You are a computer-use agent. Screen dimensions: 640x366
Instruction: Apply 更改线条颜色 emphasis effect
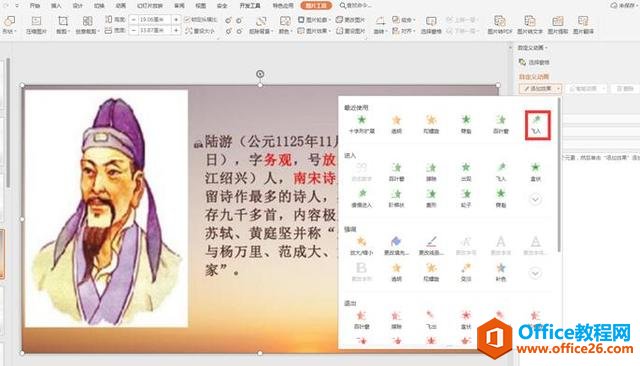click(431, 246)
